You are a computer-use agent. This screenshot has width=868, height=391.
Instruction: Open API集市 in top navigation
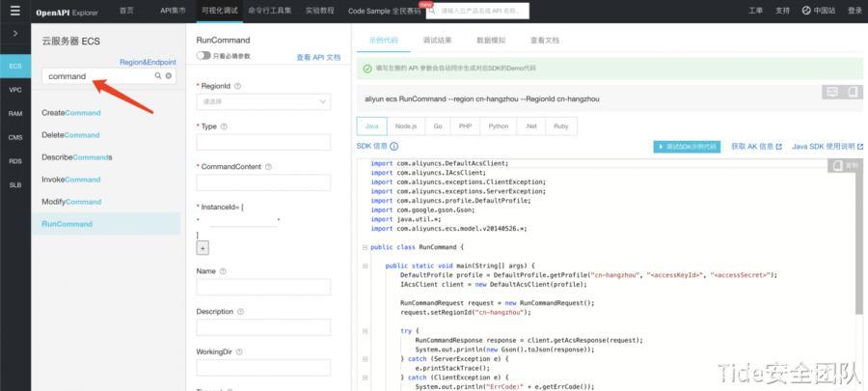coord(173,11)
